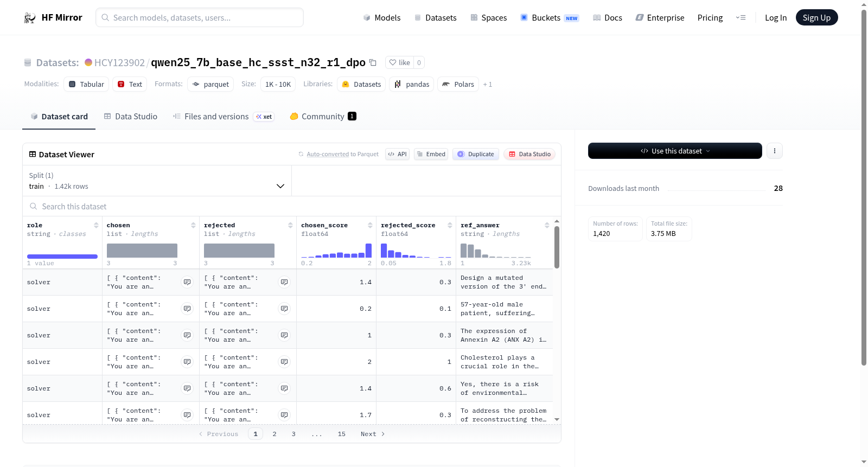Open chat view for rejected in the reconstructing row

point(284,415)
